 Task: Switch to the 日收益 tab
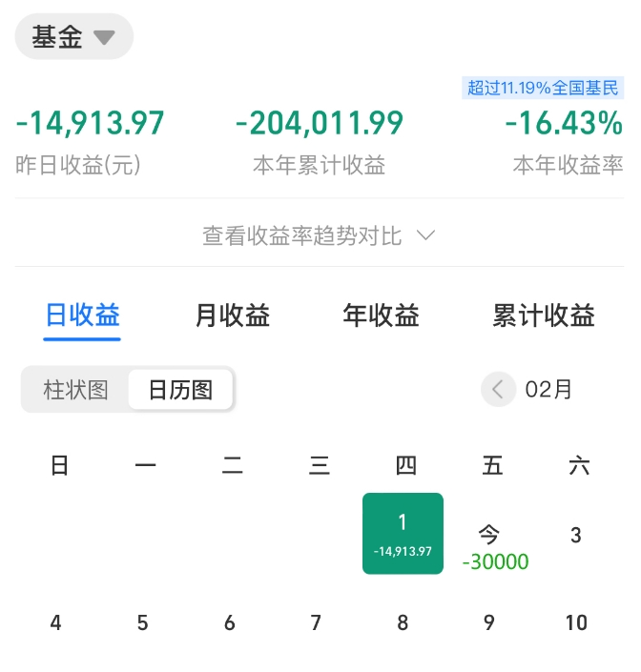82,315
